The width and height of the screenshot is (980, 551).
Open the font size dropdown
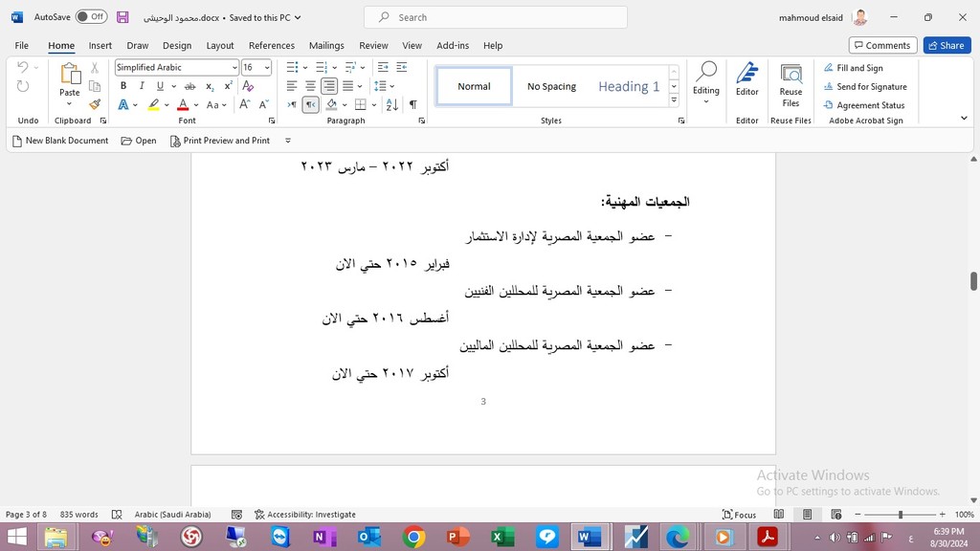coord(268,68)
